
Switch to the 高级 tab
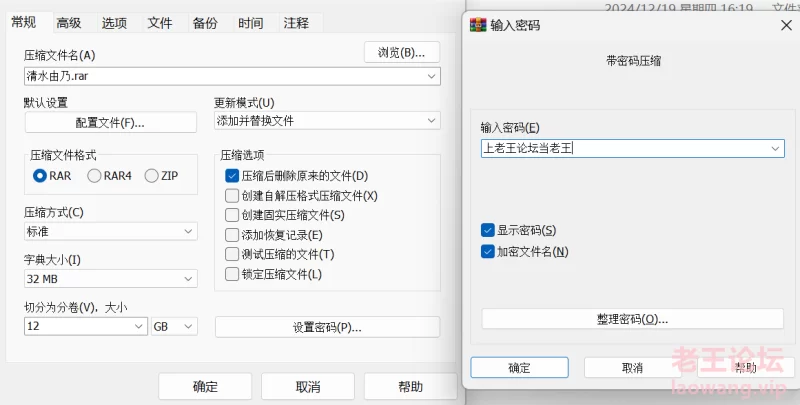[69, 23]
